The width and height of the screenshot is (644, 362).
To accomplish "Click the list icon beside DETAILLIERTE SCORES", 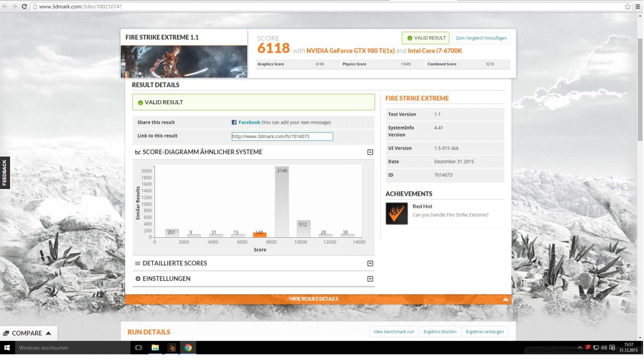I will (x=138, y=263).
